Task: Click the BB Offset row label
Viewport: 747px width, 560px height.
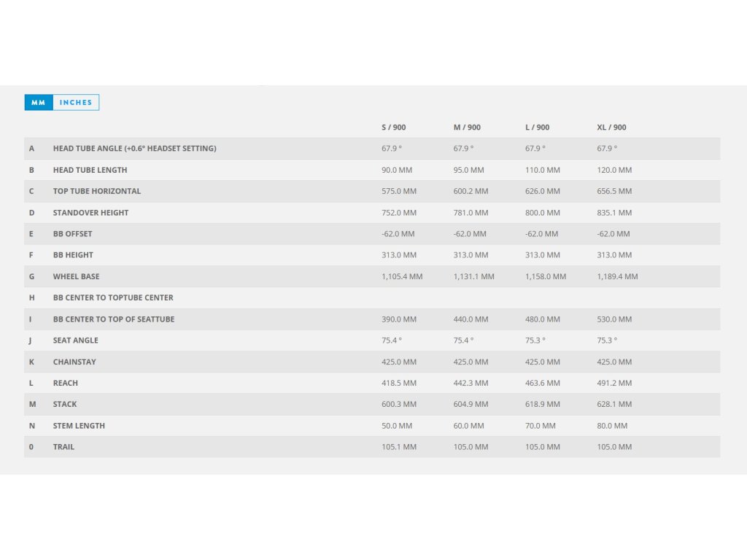Action: (x=72, y=234)
